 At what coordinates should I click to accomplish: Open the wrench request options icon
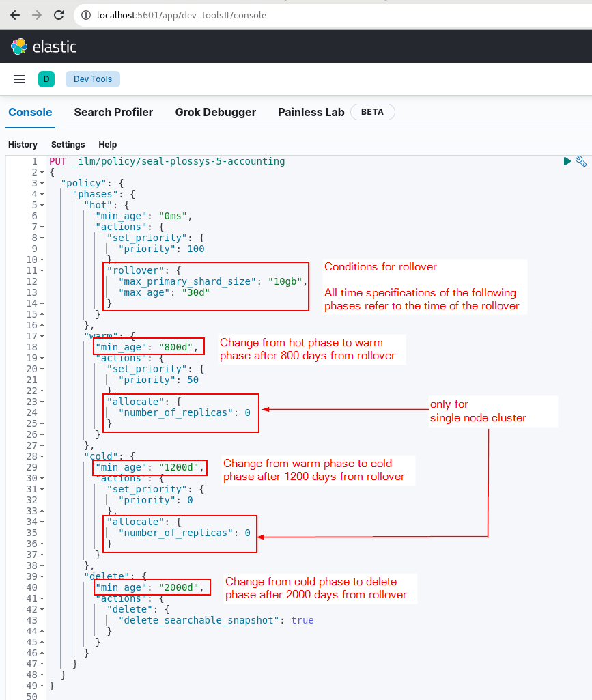coord(580,161)
